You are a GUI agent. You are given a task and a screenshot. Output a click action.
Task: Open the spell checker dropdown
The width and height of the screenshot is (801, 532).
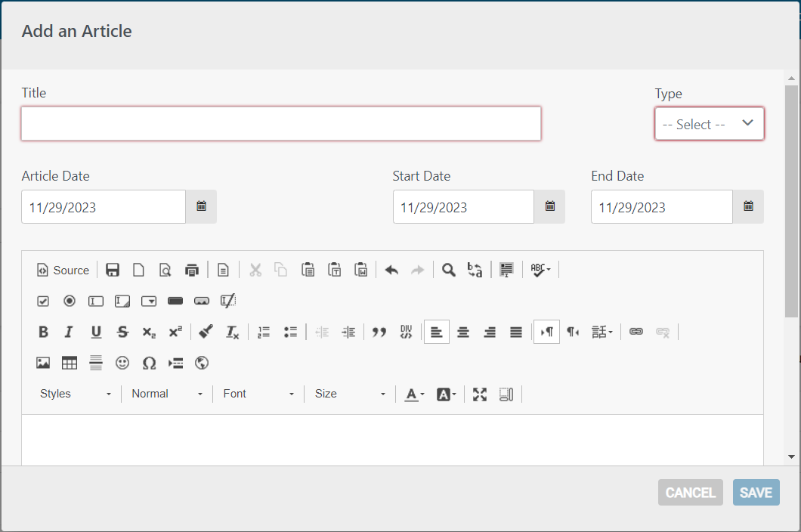[540, 270]
